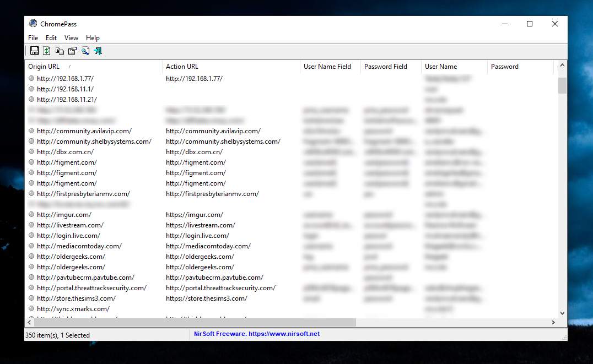Select the Action URL cell https://store.thesims3.com/
The width and height of the screenshot is (593, 364).
click(x=207, y=298)
